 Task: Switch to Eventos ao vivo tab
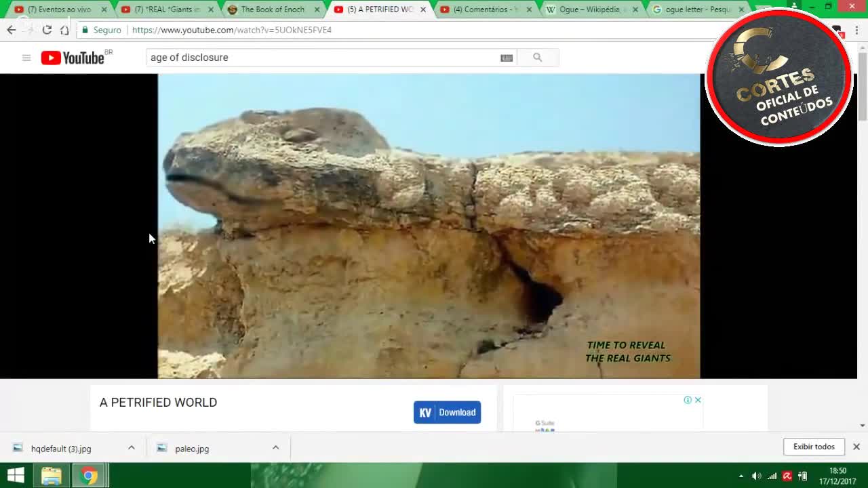coord(59,9)
